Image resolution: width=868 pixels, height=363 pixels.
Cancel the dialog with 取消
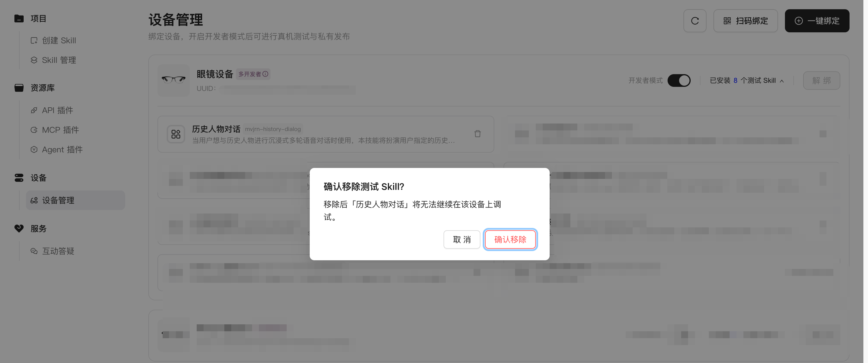[x=462, y=239]
